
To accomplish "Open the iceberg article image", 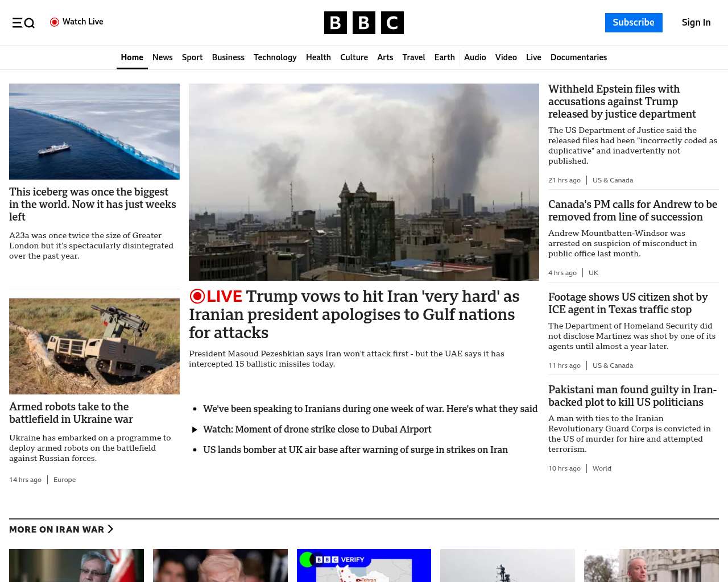I will coord(94,131).
